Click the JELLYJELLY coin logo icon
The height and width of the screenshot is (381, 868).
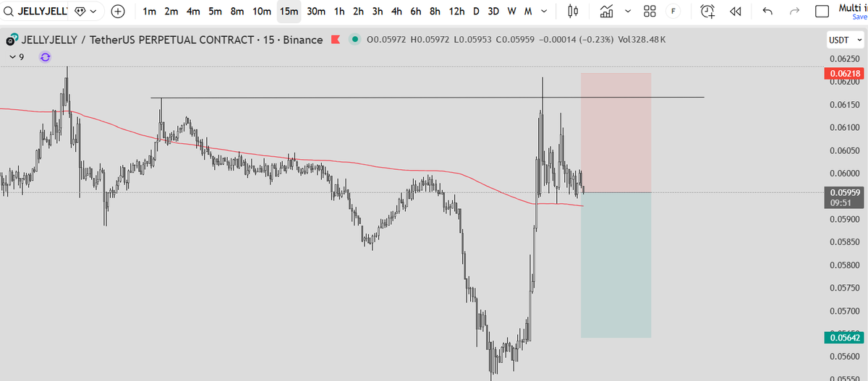pyautogui.click(x=12, y=40)
